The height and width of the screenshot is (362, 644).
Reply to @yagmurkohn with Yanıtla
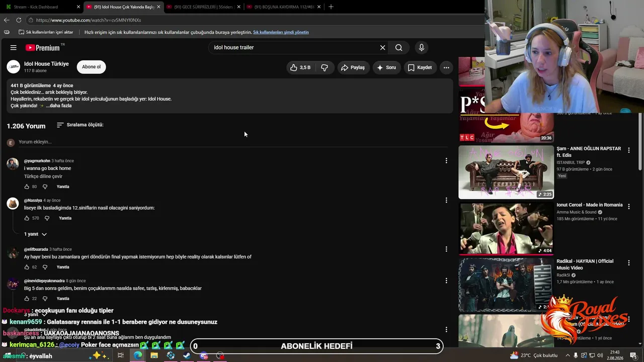(x=63, y=187)
